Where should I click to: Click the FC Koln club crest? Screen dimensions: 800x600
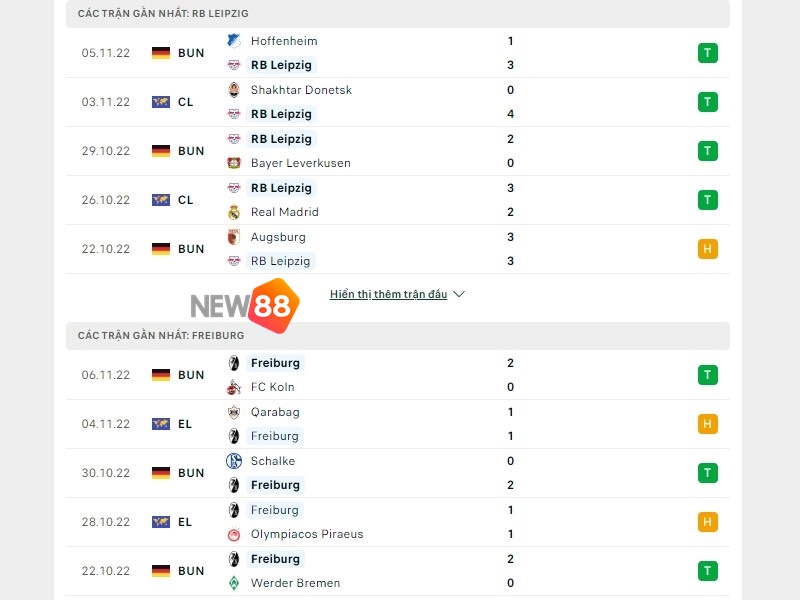(x=234, y=387)
